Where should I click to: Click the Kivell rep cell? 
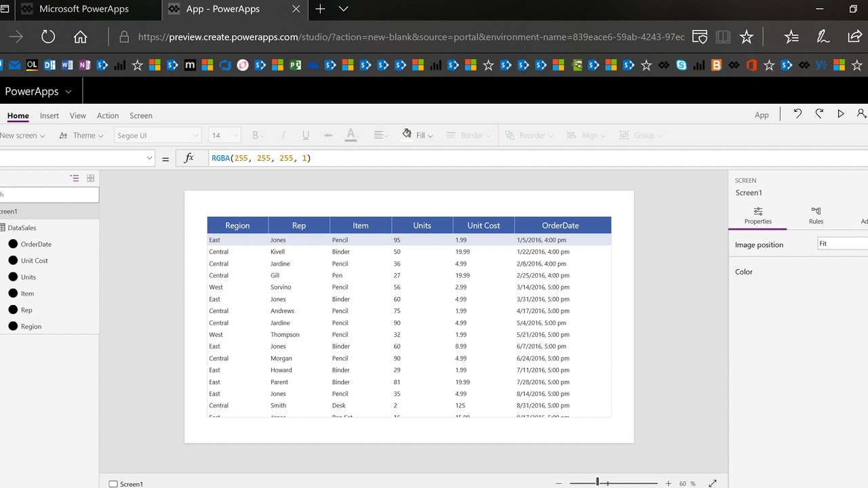(x=277, y=251)
